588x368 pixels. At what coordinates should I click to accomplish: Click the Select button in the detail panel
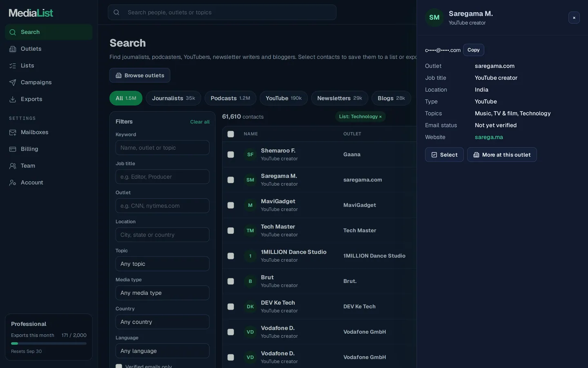tap(444, 155)
